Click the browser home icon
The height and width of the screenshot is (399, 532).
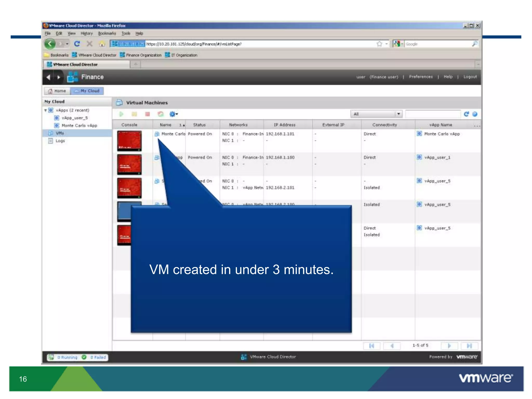coord(102,44)
